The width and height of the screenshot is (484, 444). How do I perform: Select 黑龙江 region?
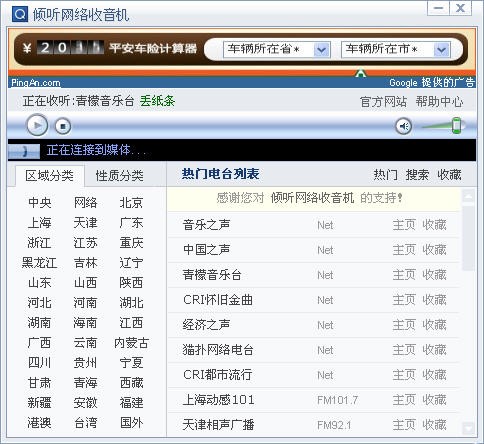pyautogui.click(x=40, y=263)
